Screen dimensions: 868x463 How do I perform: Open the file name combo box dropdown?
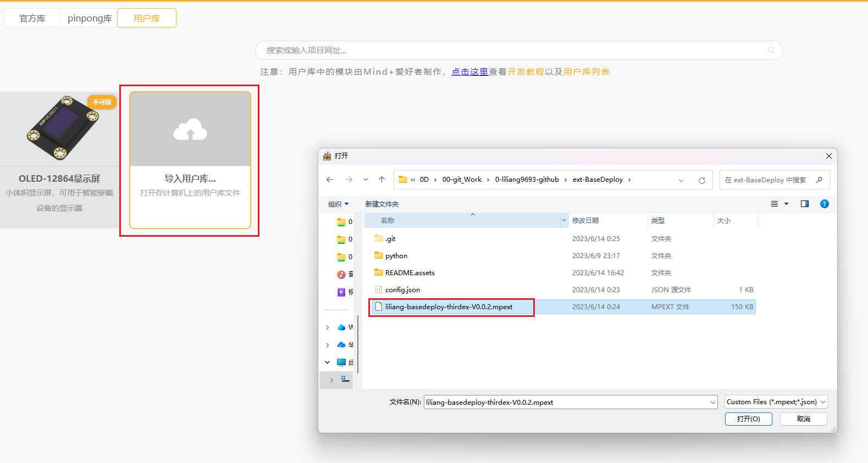(x=713, y=403)
